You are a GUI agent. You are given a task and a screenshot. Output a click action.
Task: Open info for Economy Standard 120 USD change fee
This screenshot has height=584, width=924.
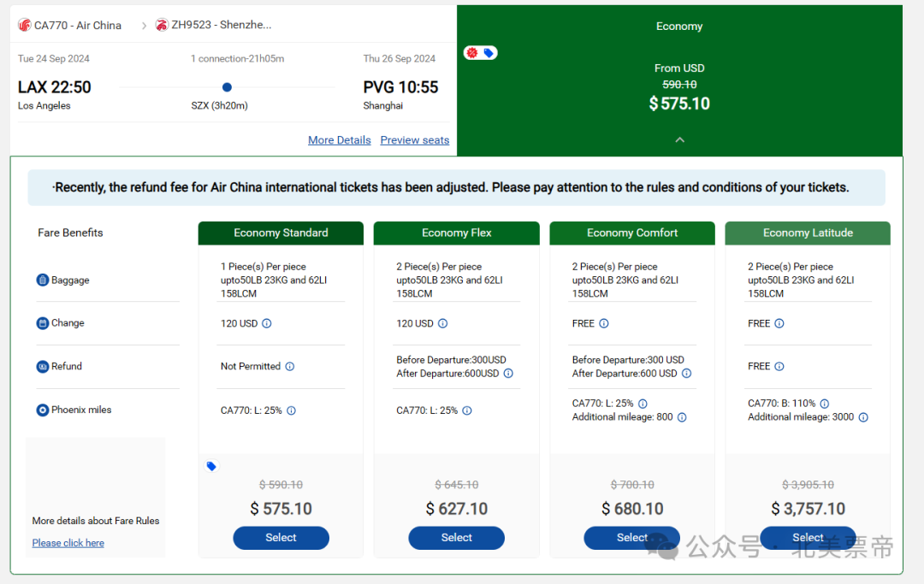[266, 323]
